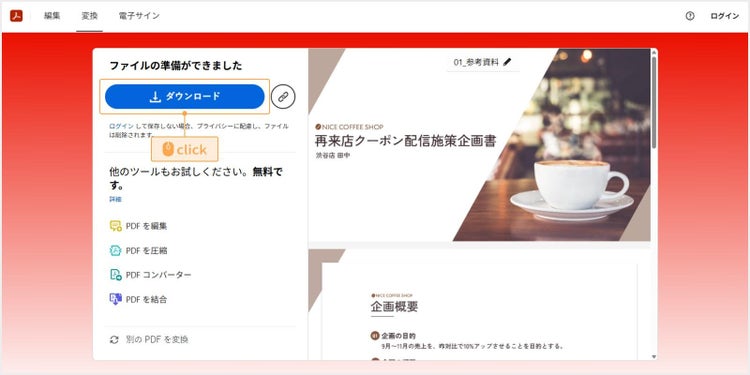Click the 渋谷店 田中 text
This screenshot has width=750, height=375.
click(x=332, y=155)
